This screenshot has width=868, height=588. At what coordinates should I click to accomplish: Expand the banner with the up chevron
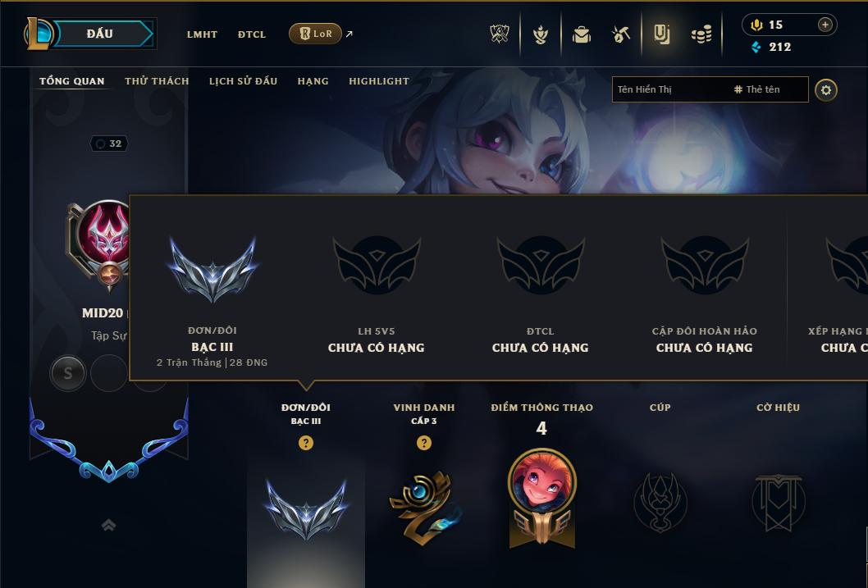tap(109, 525)
